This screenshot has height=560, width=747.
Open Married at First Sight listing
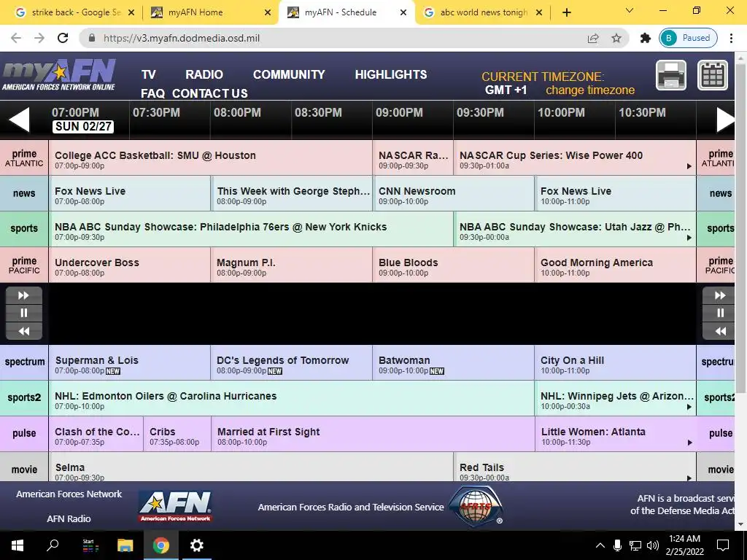(x=373, y=434)
